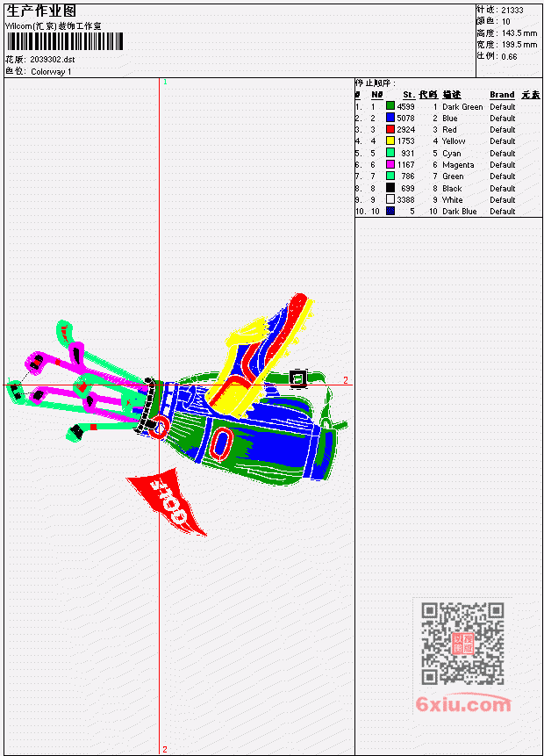Click the stitch count 1167
Viewport: 544px width, 756px height.
[405, 165]
